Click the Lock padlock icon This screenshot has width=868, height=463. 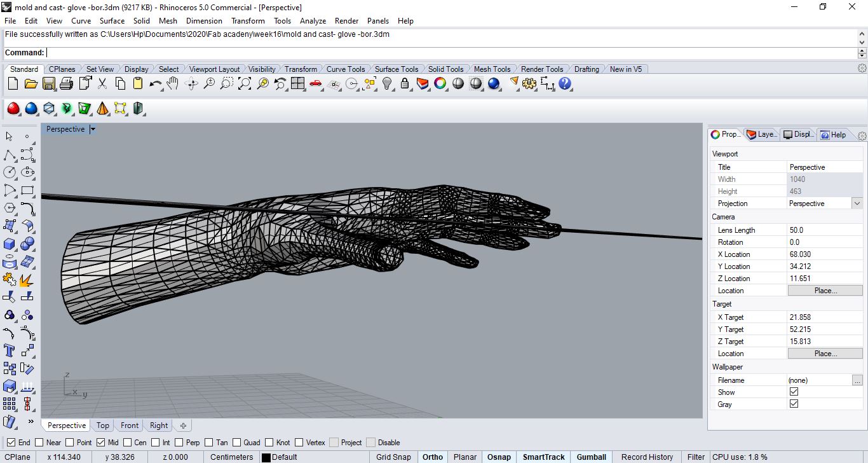pyautogui.click(x=404, y=83)
